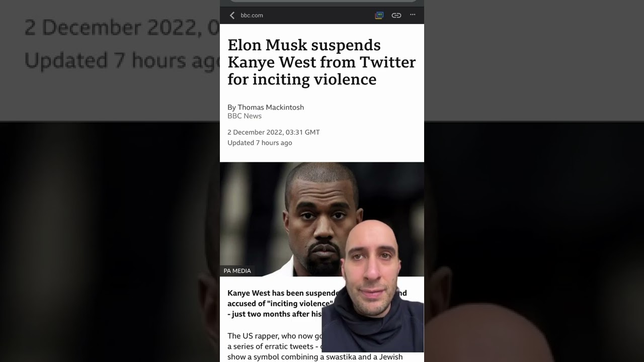Copy page link with the chain icon

click(x=396, y=16)
